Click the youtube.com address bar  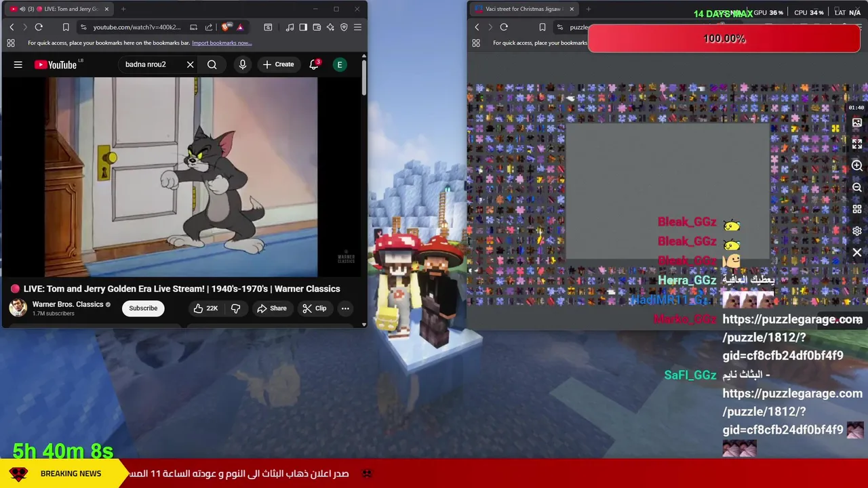click(137, 27)
